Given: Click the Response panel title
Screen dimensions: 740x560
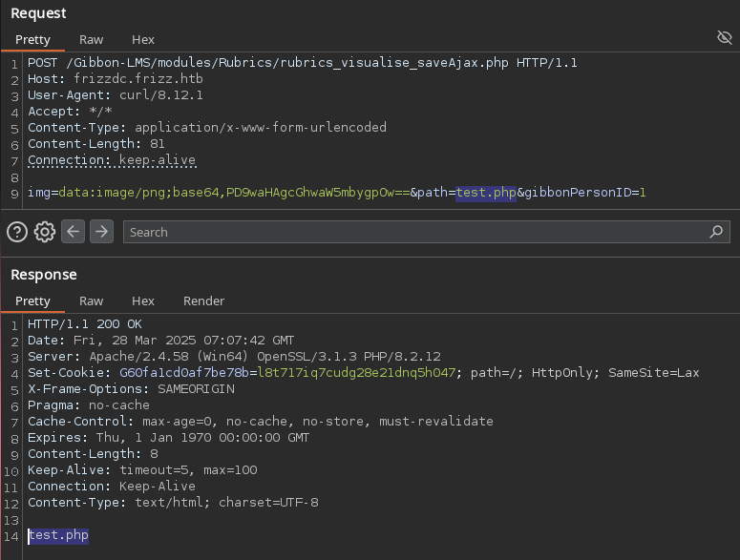Looking at the screenshot, I should (x=44, y=275).
